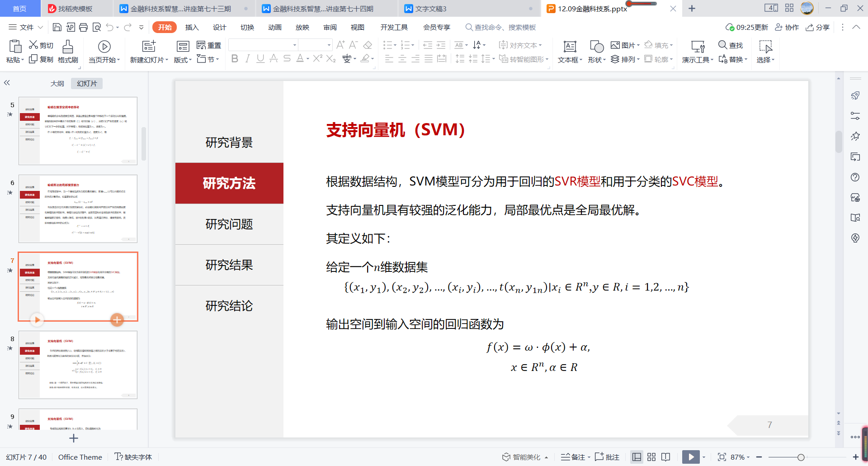Image resolution: width=868 pixels, height=466 pixels.
Task: Fit slide to window icon
Action: pos(722,457)
